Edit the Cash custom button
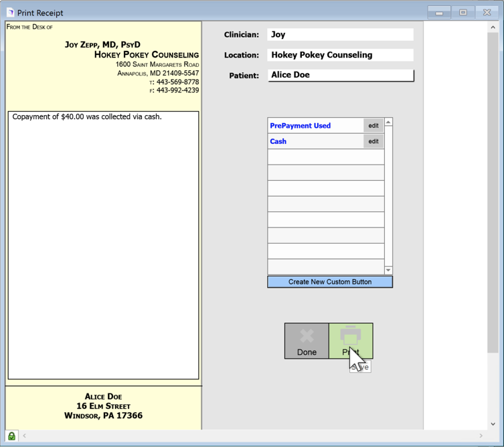The width and height of the screenshot is (504, 447). pos(373,141)
